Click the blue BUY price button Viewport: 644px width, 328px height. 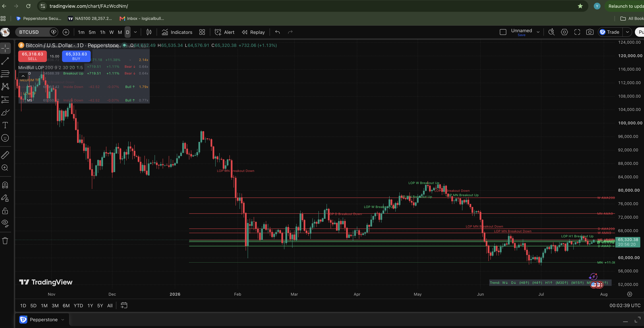(76, 56)
